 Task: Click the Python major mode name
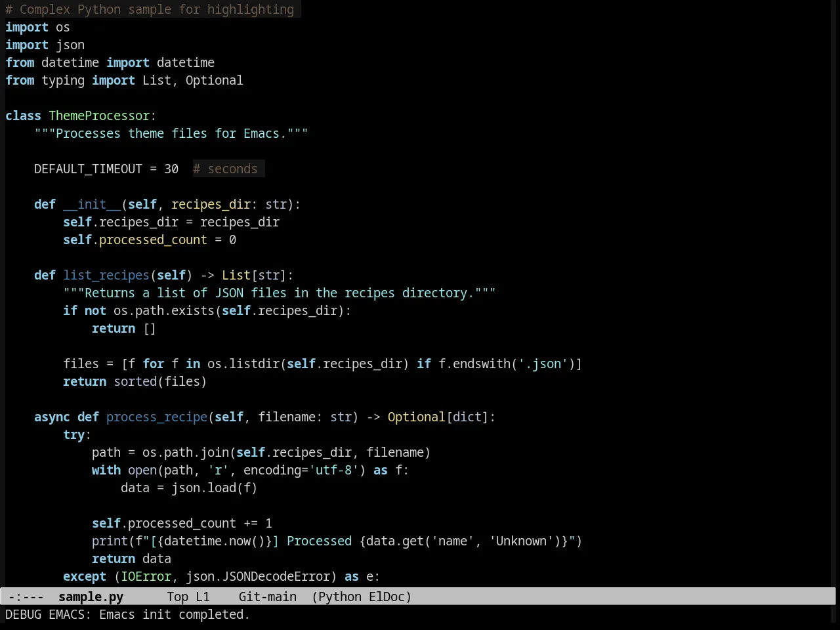tap(340, 597)
